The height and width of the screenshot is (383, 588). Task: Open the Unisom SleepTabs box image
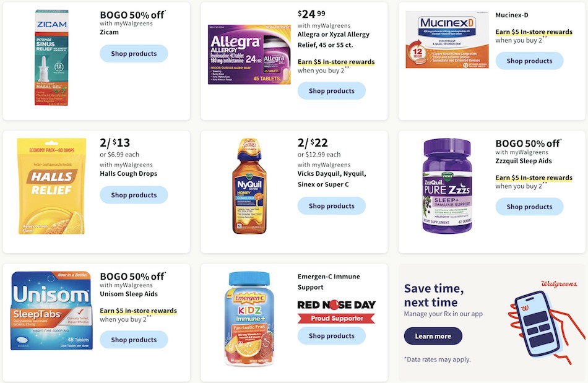(52, 311)
